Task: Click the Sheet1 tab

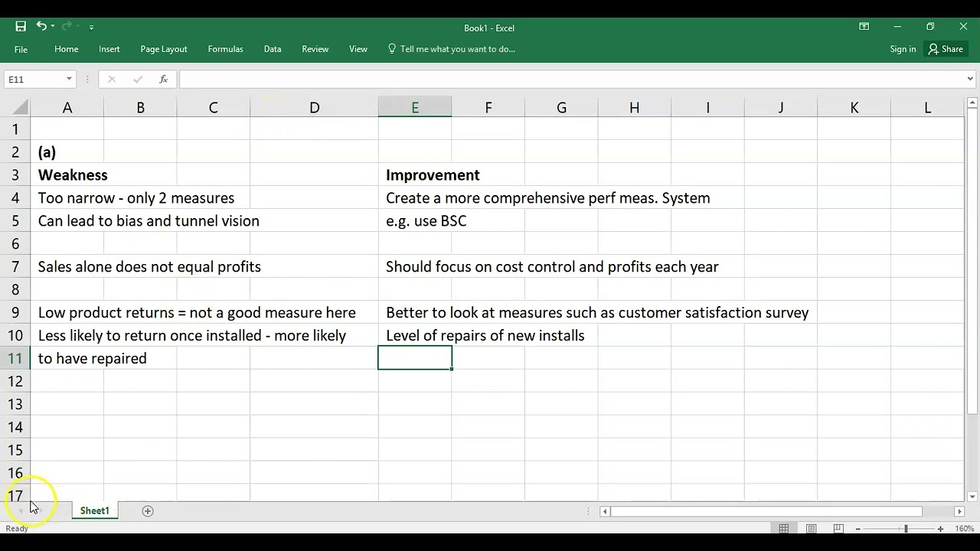Action: (x=95, y=510)
